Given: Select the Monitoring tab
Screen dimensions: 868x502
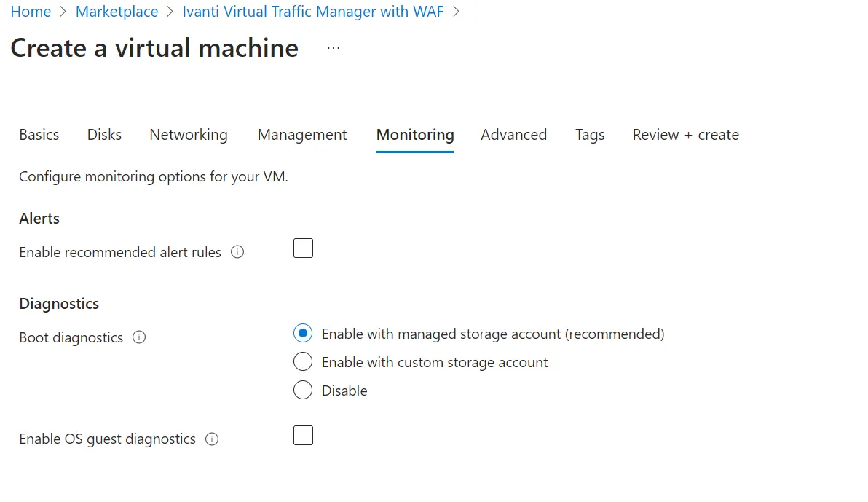Looking at the screenshot, I should (x=415, y=135).
